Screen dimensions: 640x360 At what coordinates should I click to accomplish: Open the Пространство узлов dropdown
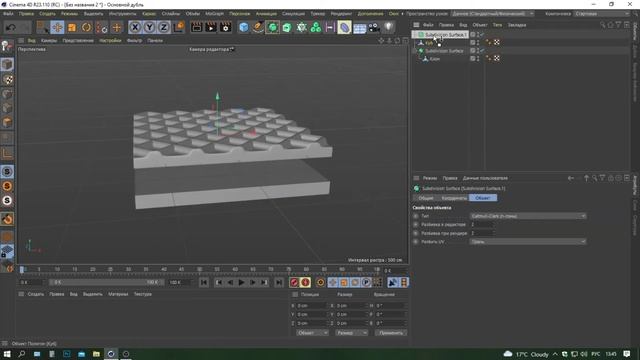coord(493,13)
